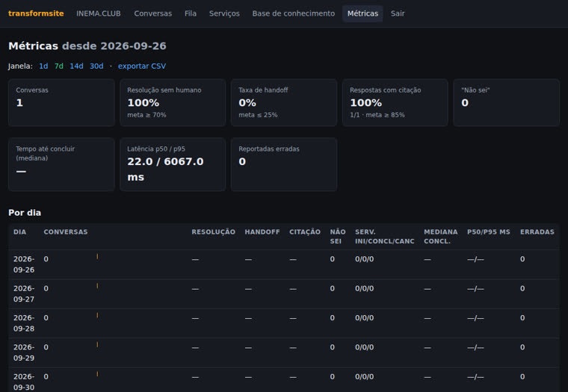Click the Conversas metric card
Image resolution: width=568 pixels, height=392 pixels.
point(61,102)
